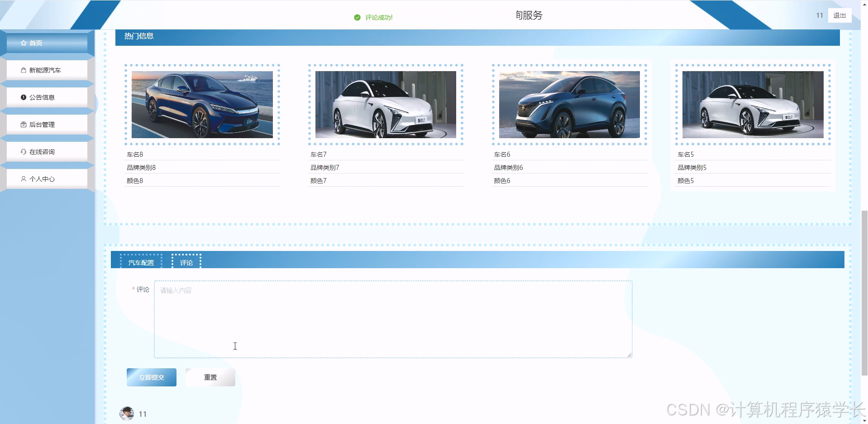Click the 颜色7 text
868x424 pixels.
tap(319, 181)
